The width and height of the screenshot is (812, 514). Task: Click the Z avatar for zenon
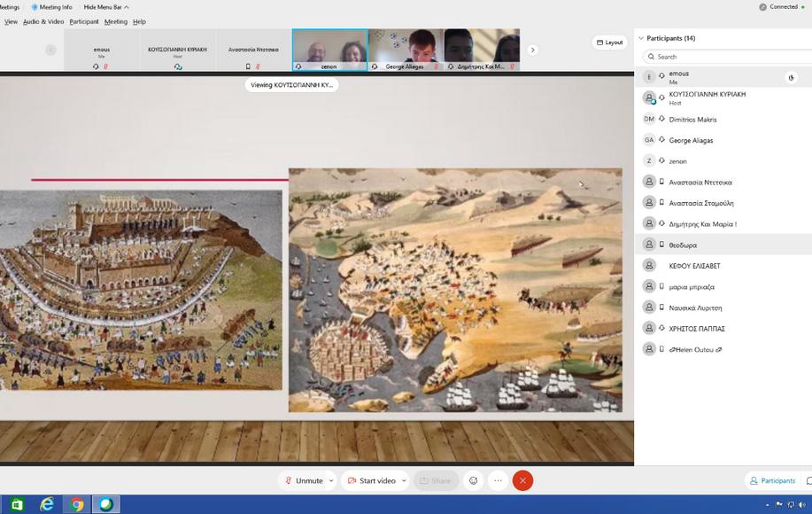coord(649,161)
